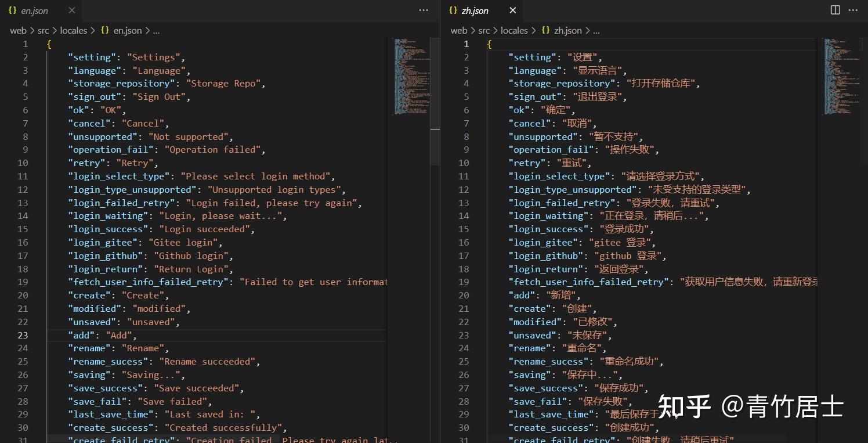868x443 pixels.
Task: Open the More Actions ellipsis for the right editor group
Action: coord(853,10)
